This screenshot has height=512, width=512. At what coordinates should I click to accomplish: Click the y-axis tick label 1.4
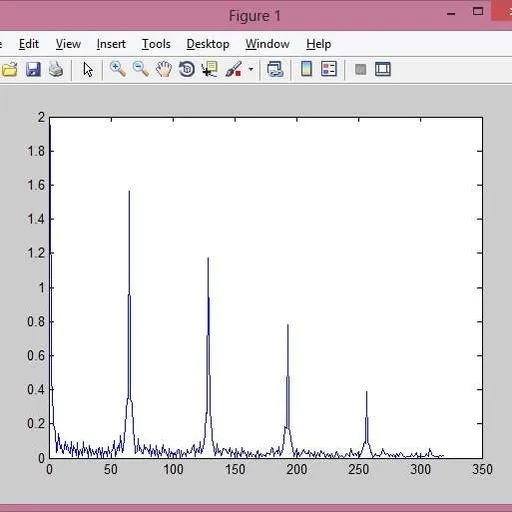coord(36,219)
